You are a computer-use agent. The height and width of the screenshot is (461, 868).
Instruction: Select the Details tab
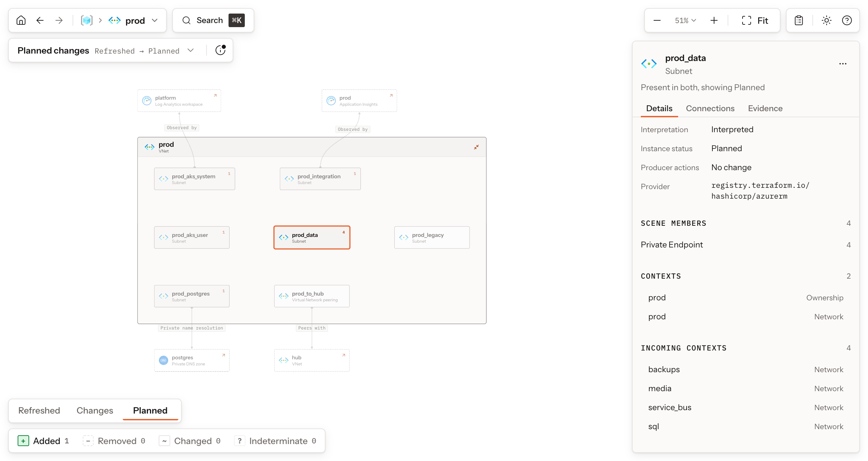(659, 108)
